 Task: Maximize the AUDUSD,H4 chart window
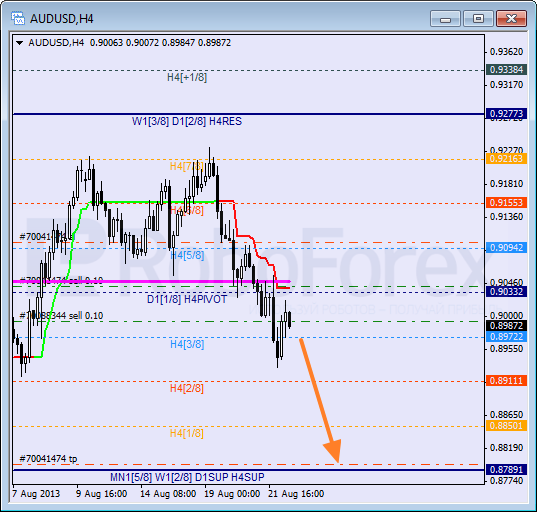[478, 19]
